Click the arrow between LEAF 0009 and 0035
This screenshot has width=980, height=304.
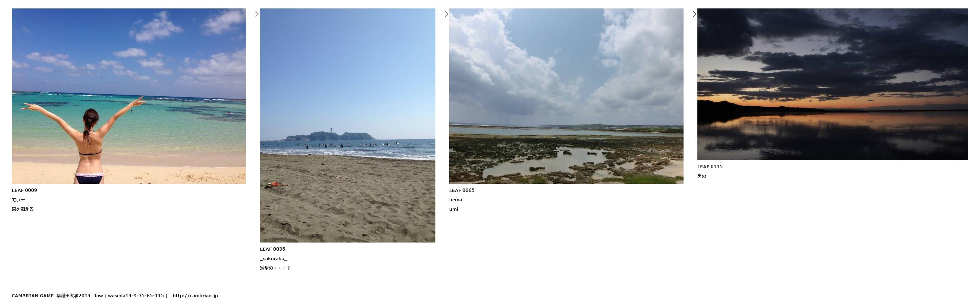coord(253,14)
